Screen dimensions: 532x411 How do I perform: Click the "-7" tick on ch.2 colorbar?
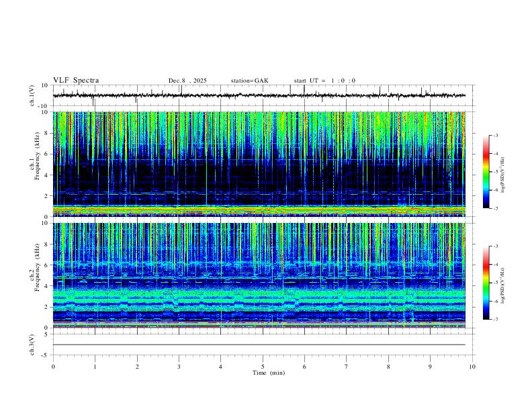496,320
